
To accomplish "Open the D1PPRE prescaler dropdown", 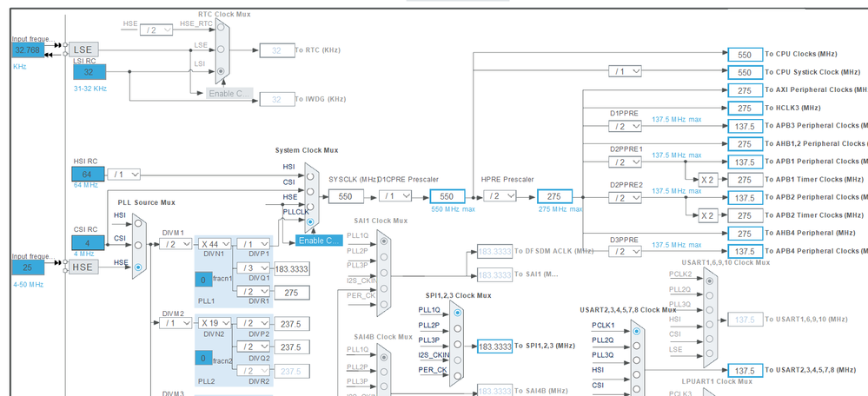I will 625,125.
